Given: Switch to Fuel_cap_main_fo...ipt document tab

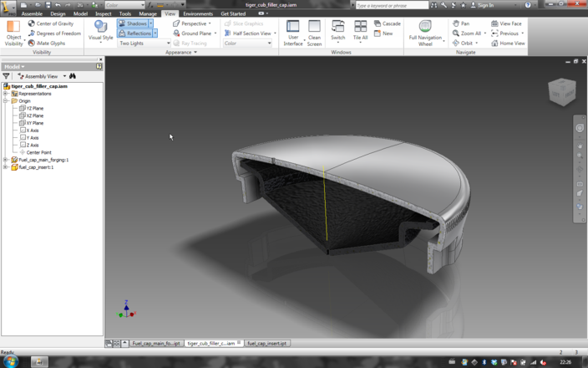Looking at the screenshot, I should coord(156,344).
